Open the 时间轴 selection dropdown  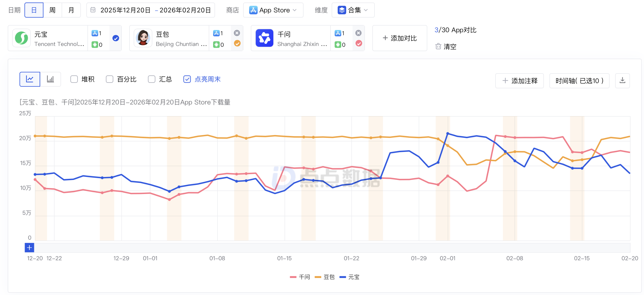pos(579,81)
